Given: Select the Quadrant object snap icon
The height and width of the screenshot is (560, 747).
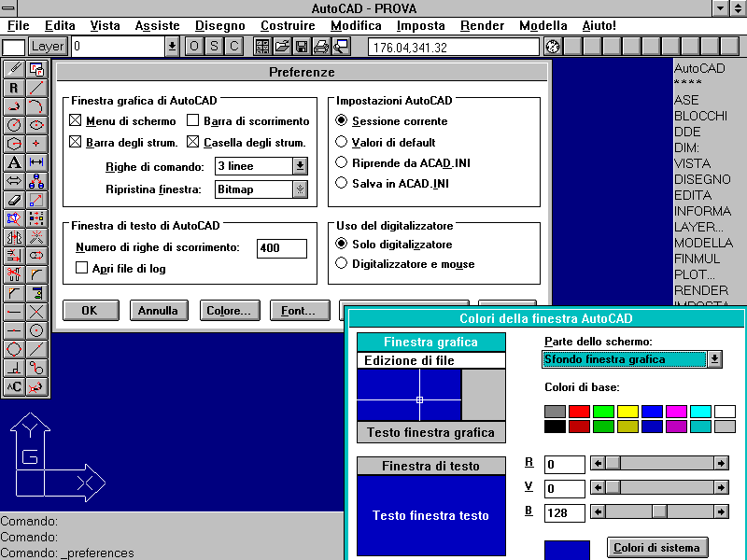Looking at the screenshot, I should point(14,349).
